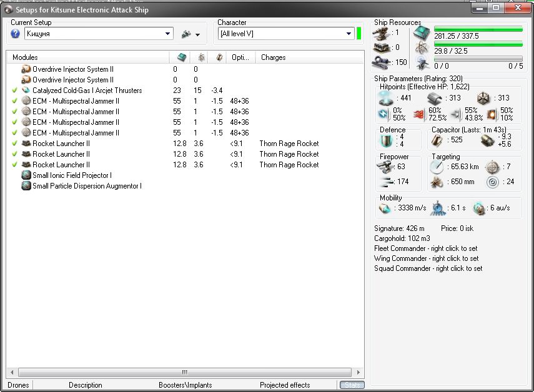534x392 pixels.
Task: Click the velocity icon beside 3338 m/s
Action: click(x=385, y=208)
